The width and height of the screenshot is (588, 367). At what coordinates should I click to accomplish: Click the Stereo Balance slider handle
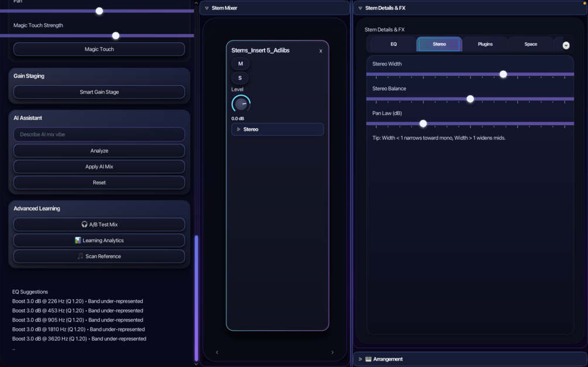tap(470, 99)
